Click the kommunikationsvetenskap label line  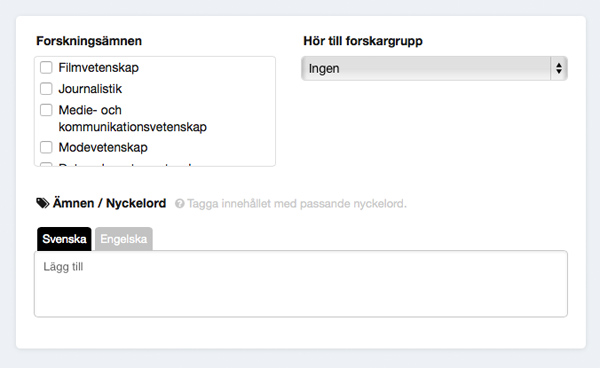(132, 127)
